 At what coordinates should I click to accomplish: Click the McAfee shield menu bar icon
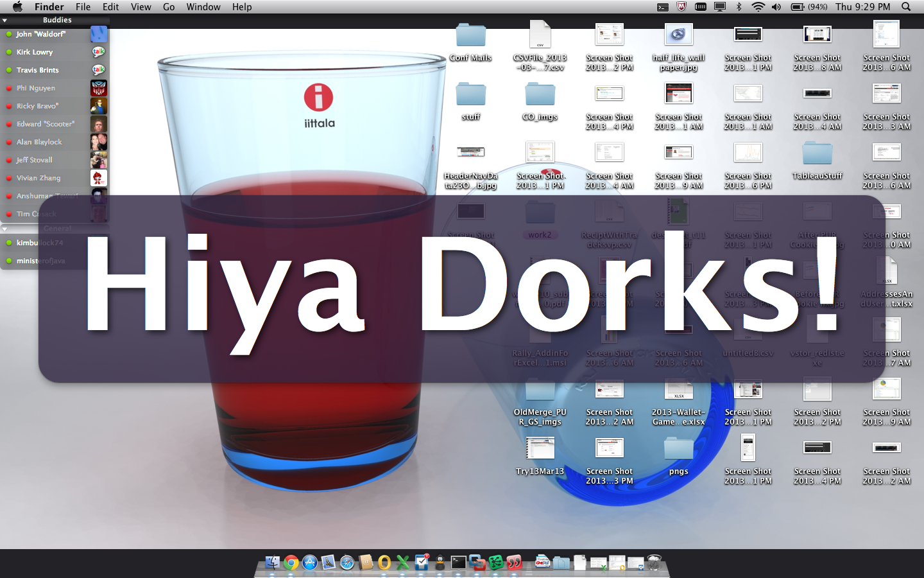pyautogui.click(x=681, y=6)
